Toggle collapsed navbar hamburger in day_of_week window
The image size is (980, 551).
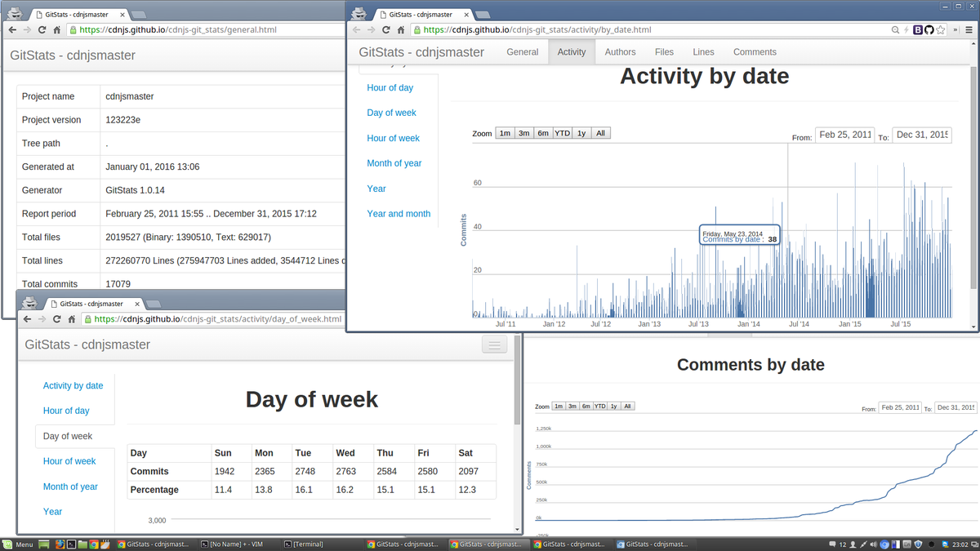[x=494, y=345]
